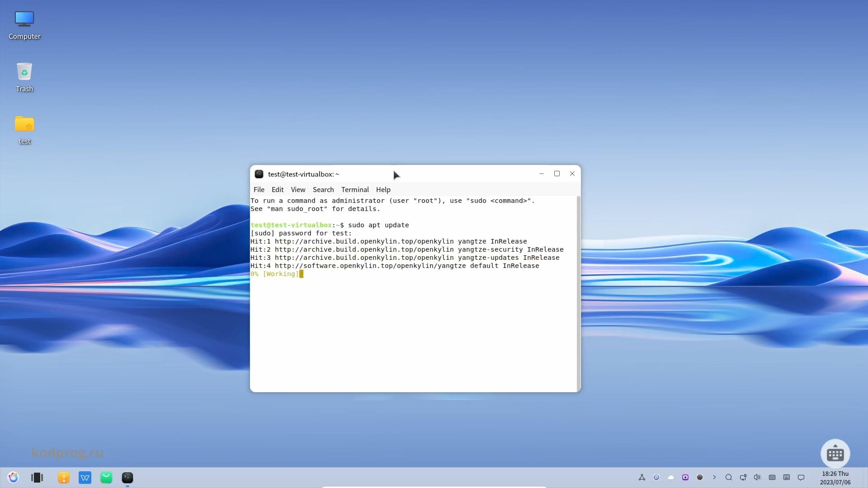Click the '0% [Working]' progress text
This screenshot has width=868, height=488.
(x=275, y=274)
